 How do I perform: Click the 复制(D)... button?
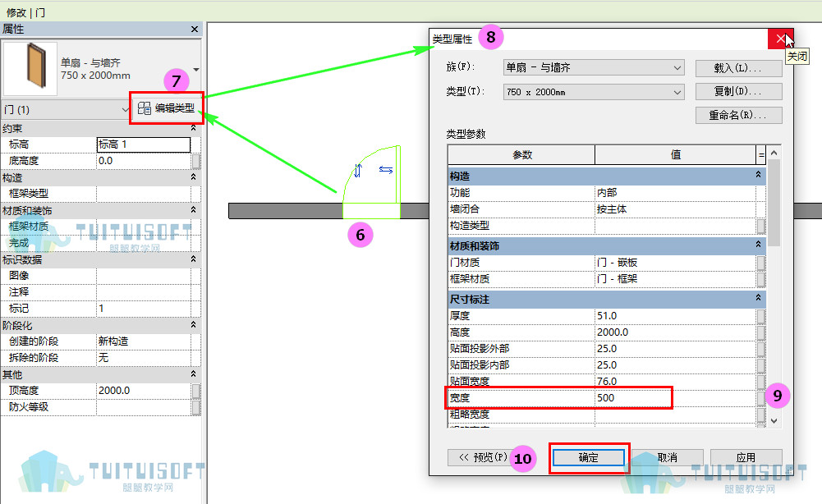[x=738, y=92]
